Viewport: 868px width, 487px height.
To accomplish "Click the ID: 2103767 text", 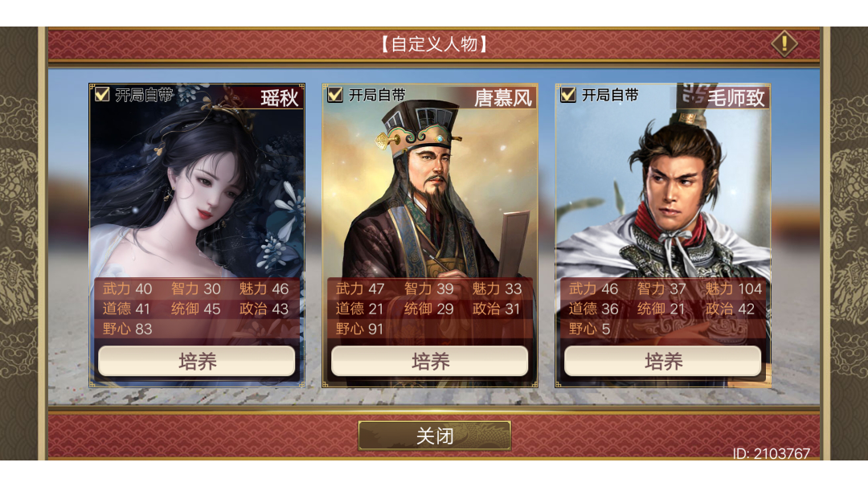I will pyautogui.click(x=772, y=454).
